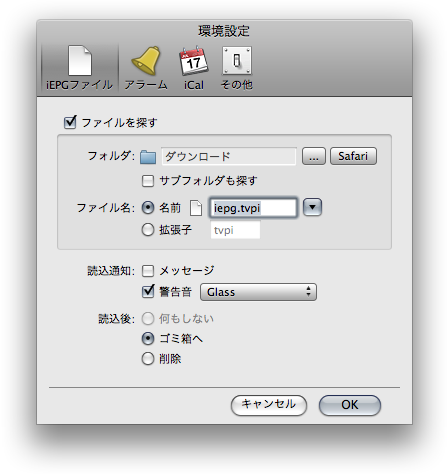Screen dimensions: 447x474
Task: Open the Glass alert sound popup
Action: coord(258,292)
